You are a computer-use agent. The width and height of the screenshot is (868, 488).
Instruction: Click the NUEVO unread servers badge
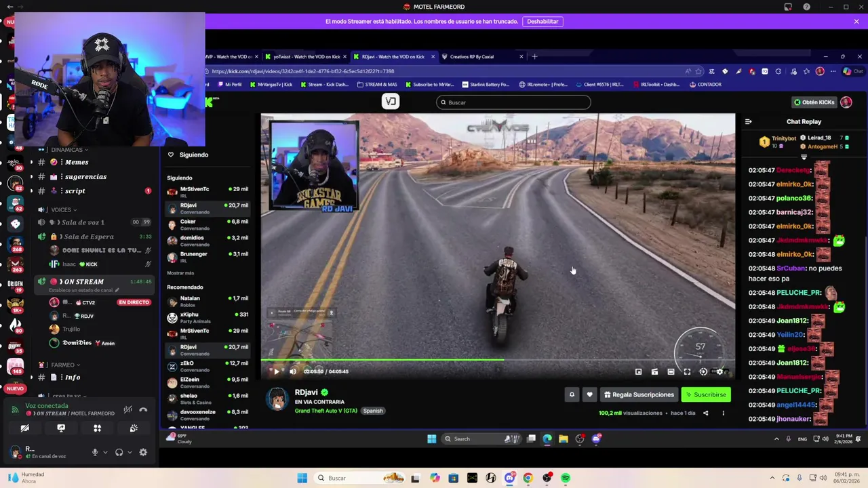coord(15,389)
